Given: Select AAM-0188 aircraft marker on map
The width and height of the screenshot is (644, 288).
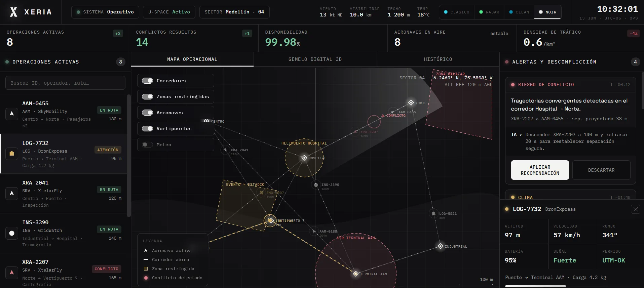Looking at the screenshot, I should [x=313, y=231].
